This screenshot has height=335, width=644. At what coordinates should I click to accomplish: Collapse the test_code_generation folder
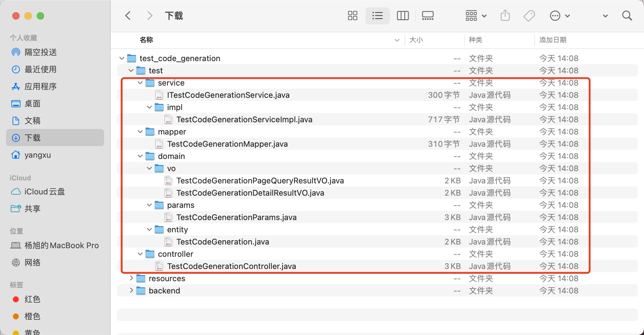[122, 58]
